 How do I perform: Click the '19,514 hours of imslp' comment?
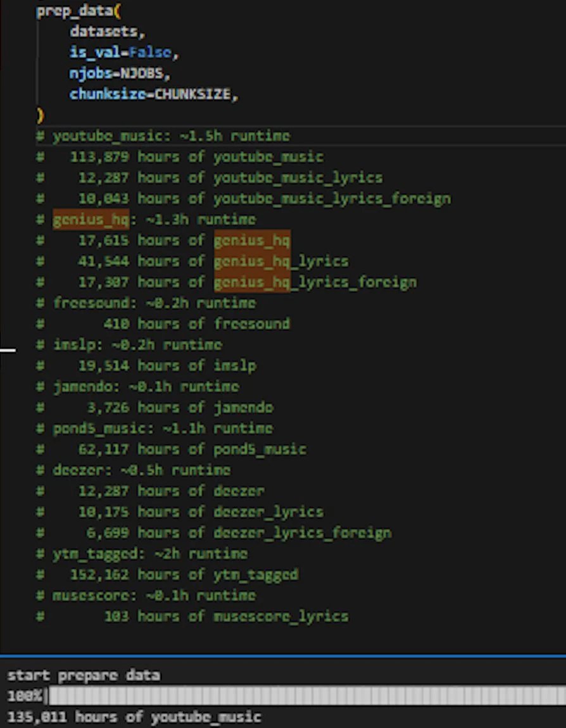[x=146, y=366]
